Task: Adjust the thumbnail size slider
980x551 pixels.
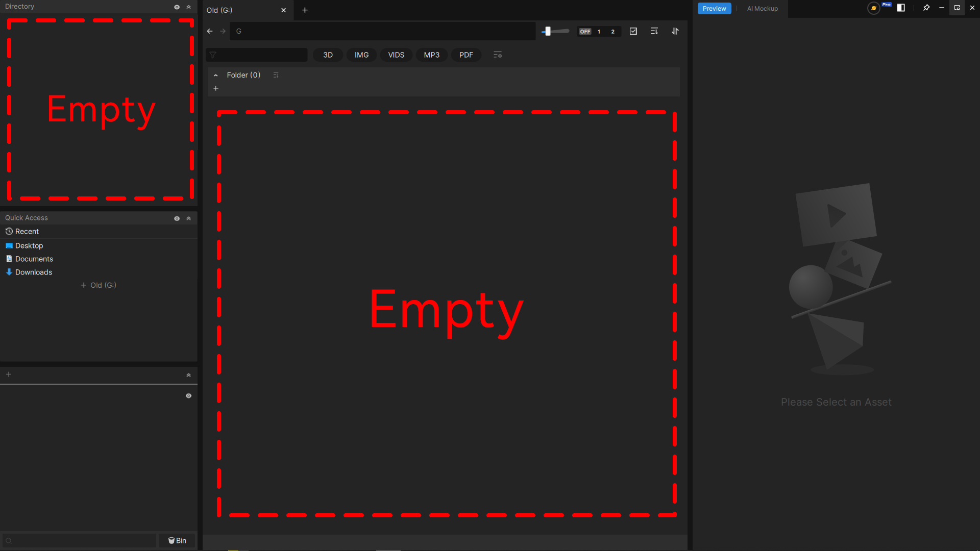Action: pos(555,31)
